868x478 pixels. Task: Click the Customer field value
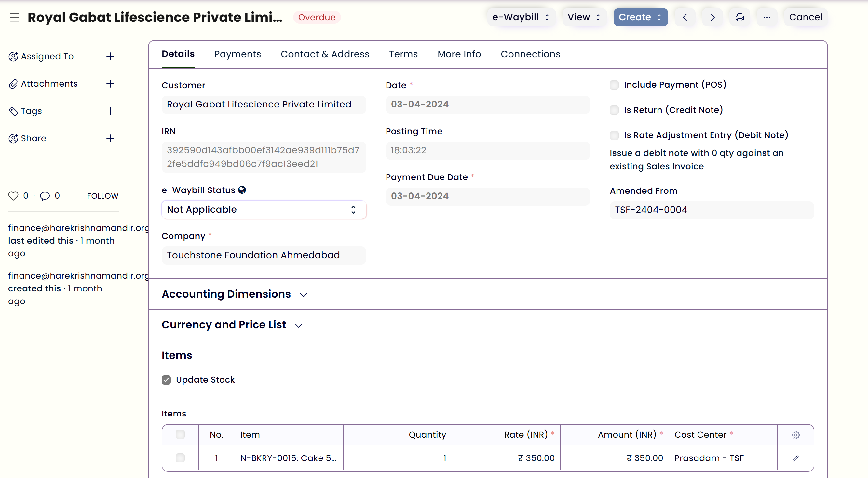coord(264,104)
